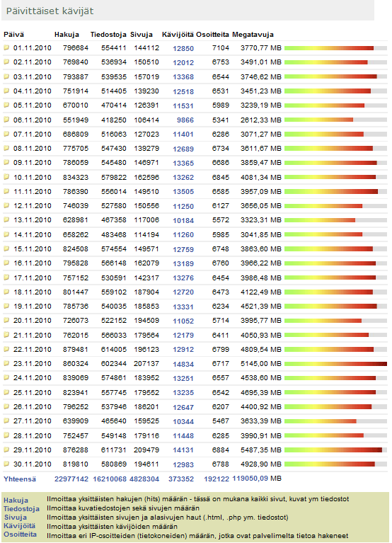Open visitor count 12850 link
This screenshot has height=543, width=392.
tap(183, 48)
